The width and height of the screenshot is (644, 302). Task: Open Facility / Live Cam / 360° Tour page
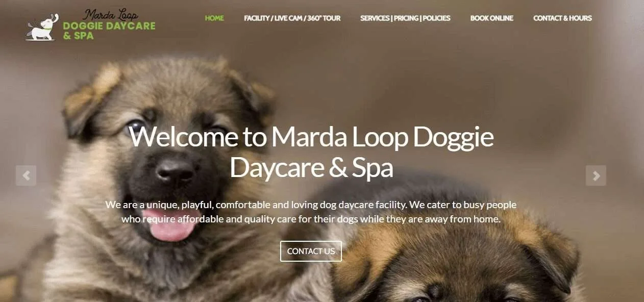tap(292, 18)
